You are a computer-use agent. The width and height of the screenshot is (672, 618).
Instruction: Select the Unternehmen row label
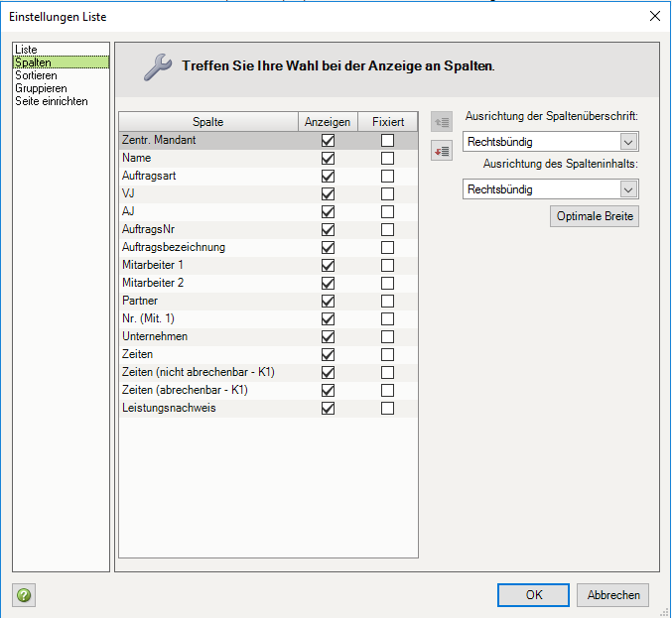155,336
